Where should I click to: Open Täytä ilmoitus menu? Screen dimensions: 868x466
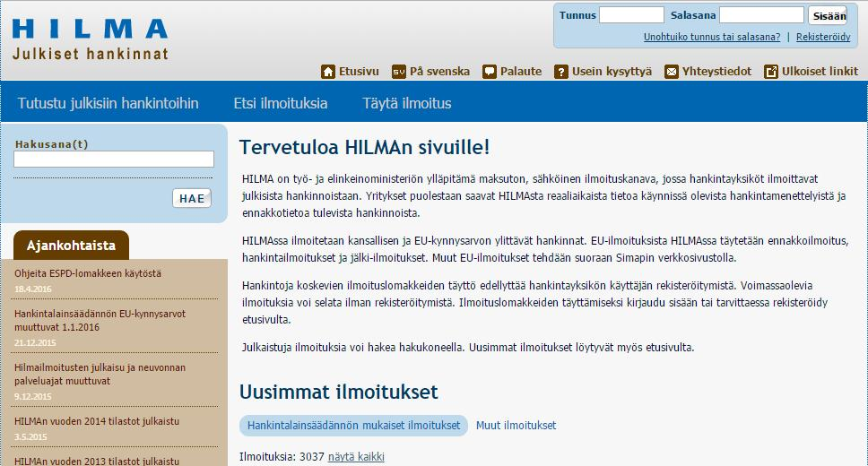[x=407, y=103]
